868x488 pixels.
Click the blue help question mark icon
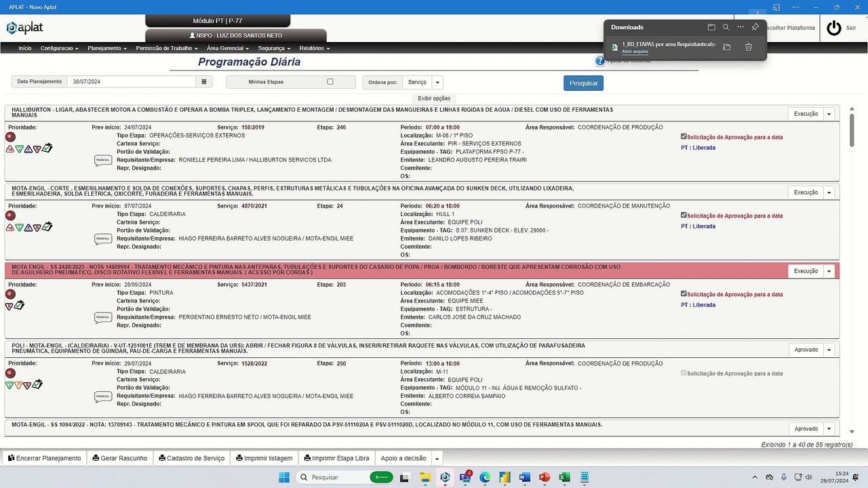pyautogui.click(x=599, y=61)
